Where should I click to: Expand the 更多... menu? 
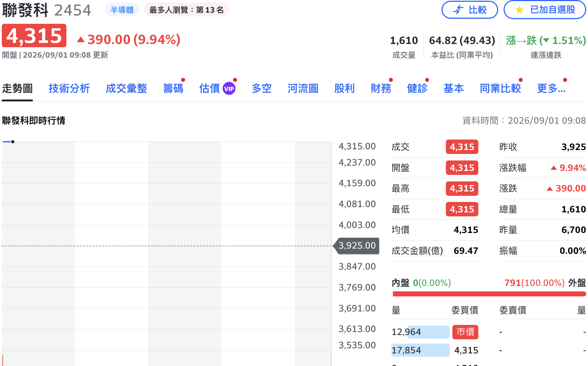coord(551,88)
